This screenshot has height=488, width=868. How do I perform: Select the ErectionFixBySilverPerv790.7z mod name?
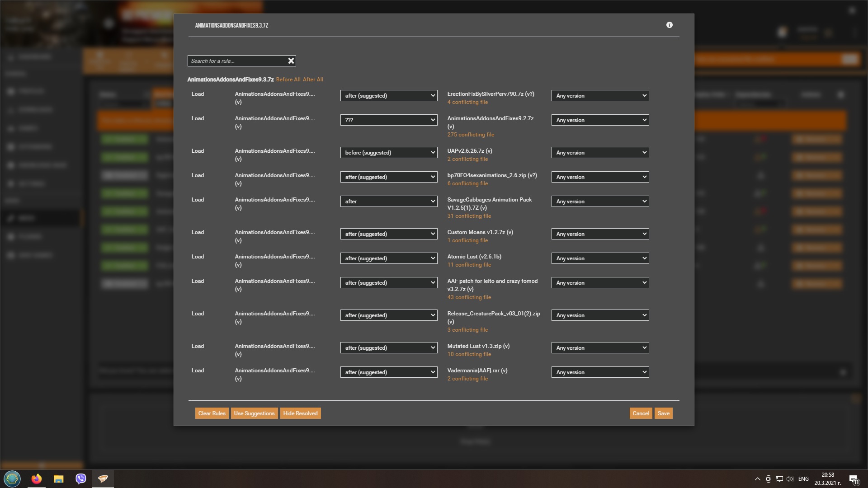coord(491,94)
